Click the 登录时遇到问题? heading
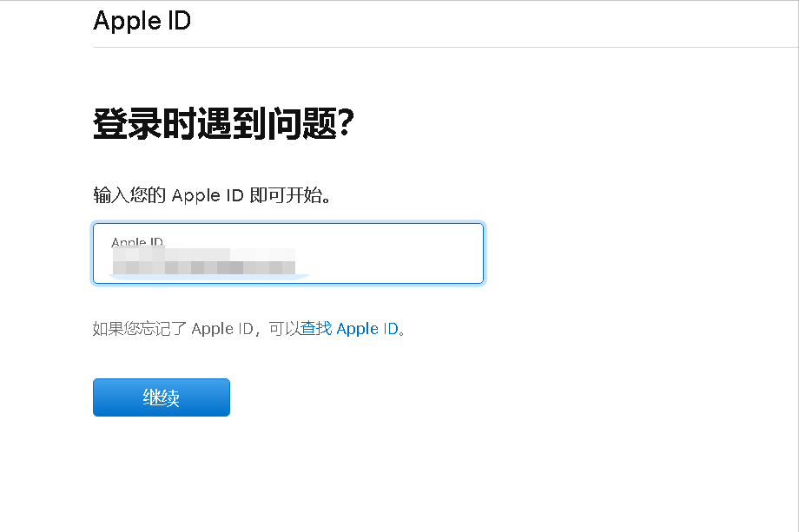Image resolution: width=799 pixels, height=532 pixels. (222, 126)
